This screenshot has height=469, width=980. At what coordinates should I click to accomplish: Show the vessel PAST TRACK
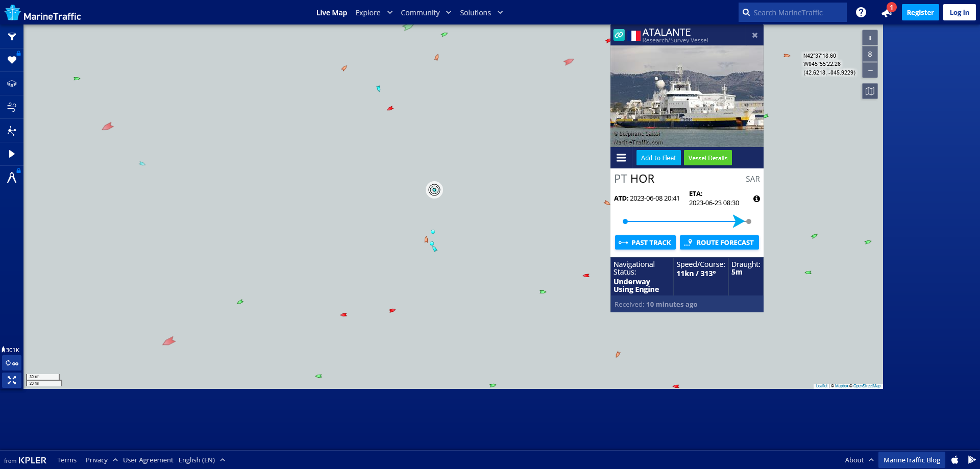tap(645, 242)
